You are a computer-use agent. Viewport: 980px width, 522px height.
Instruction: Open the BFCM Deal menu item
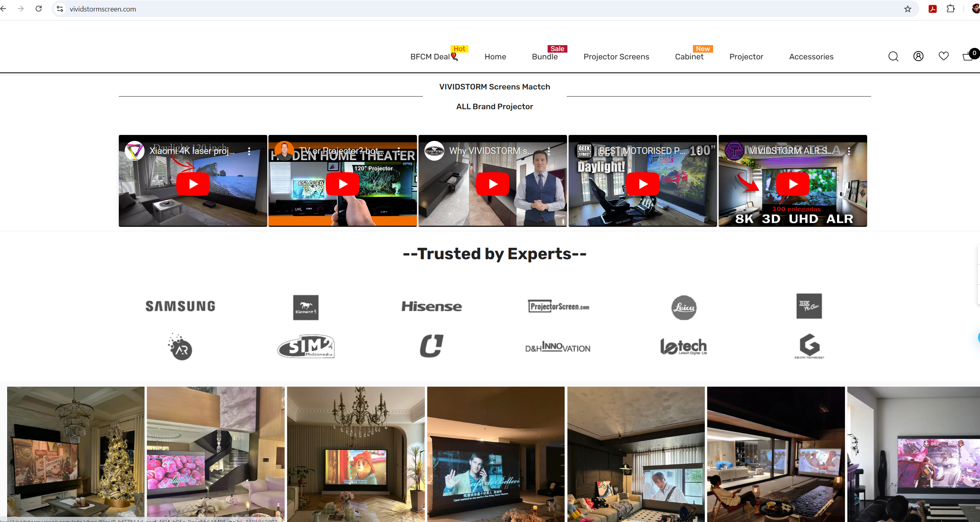click(x=430, y=57)
